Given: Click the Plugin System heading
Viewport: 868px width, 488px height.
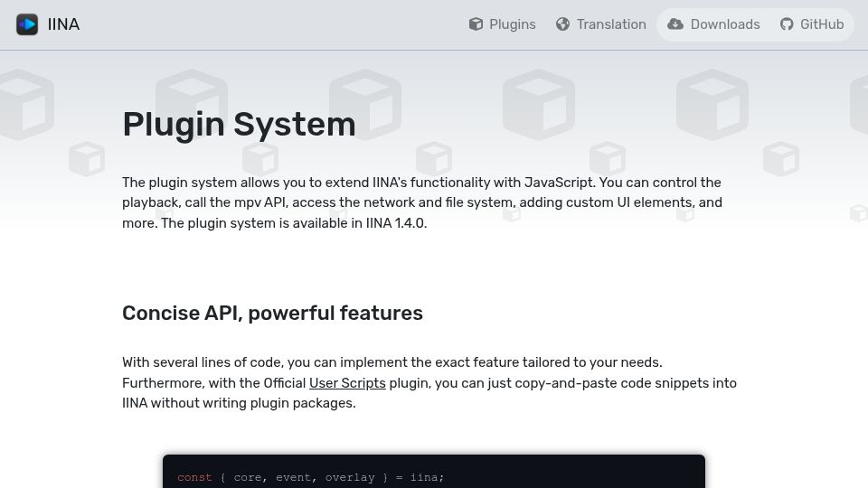Looking at the screenshot, I should [239, 124].
